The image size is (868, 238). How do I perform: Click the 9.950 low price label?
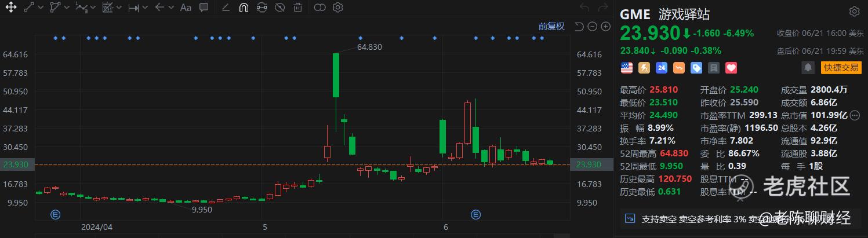pos(202,210)
